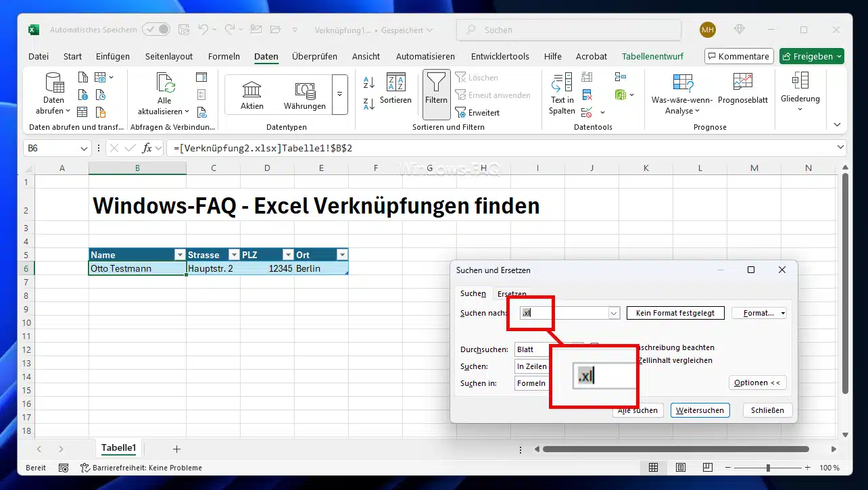Click Arbeitsmappenverknüpfungen icon in ribbon
Image resolution: width=868 pixels, height=490 pixels.
pos(201,112)
